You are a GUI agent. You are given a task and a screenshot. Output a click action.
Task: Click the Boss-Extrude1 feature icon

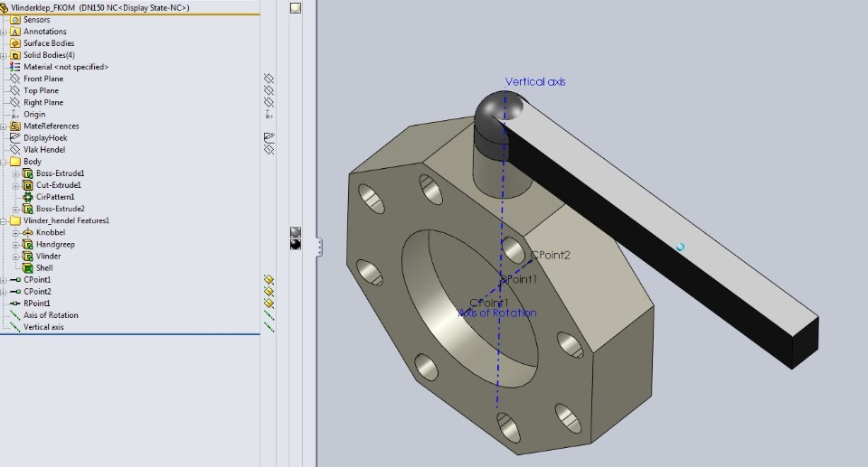pyautogui.click(x=28, y=173)
